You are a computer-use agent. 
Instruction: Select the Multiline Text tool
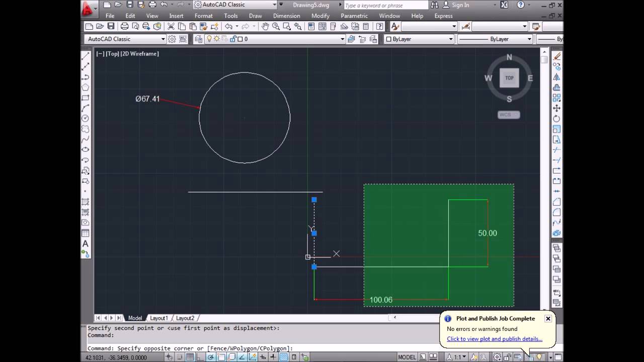click(x=86, y=244)
